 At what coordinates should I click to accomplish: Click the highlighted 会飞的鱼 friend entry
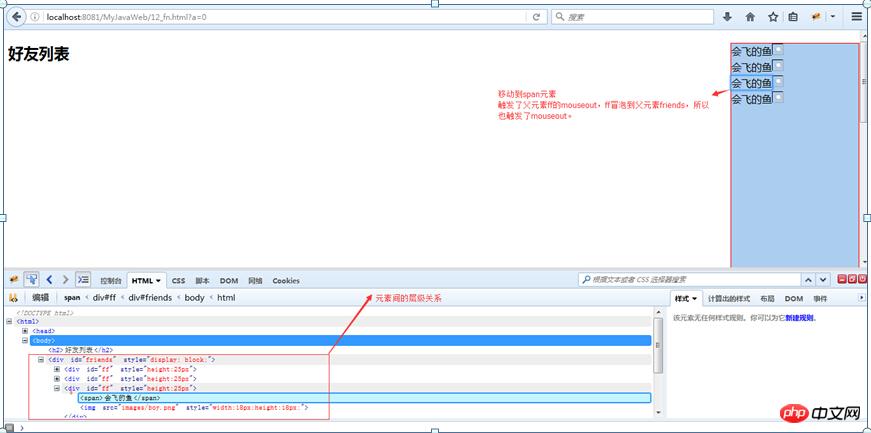751,83
